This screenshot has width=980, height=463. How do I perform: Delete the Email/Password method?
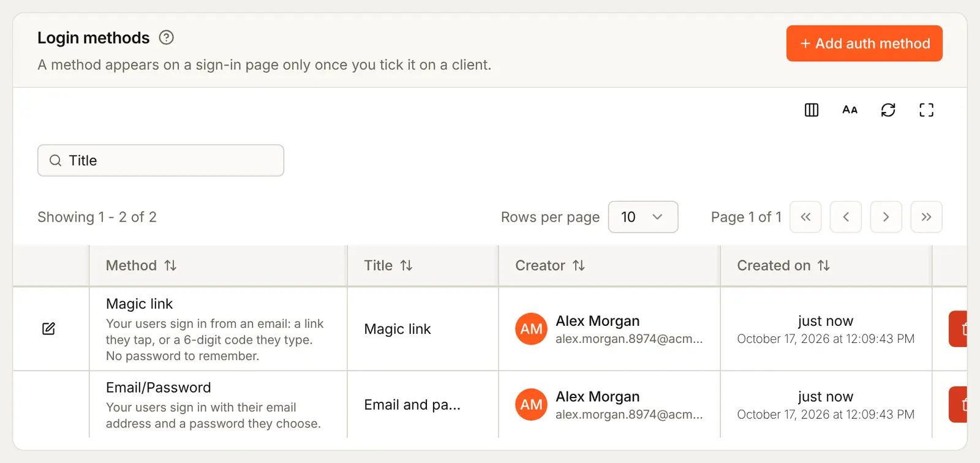coord(959,404)
